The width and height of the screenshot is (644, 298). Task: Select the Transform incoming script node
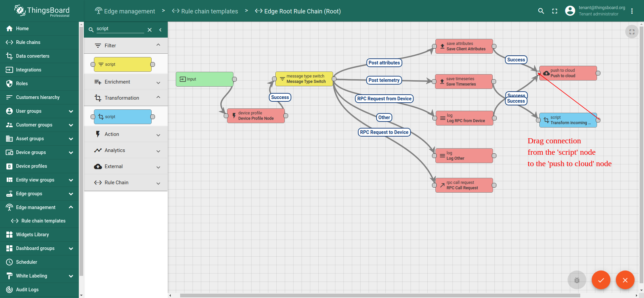pos(568,120)
